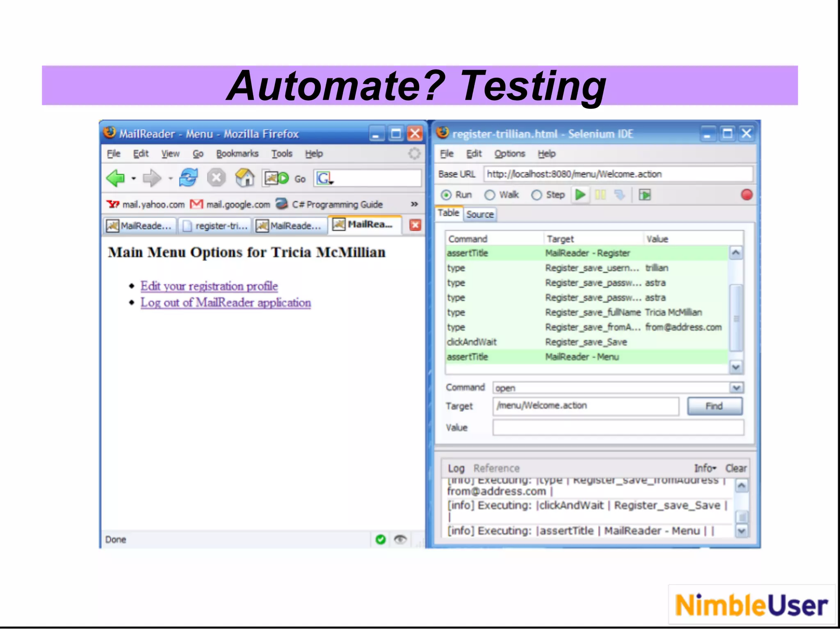Click the TestRunner play icon in Selenium toolbar
The height and width of the screenshot is (630, 840).
pos(645,195)
